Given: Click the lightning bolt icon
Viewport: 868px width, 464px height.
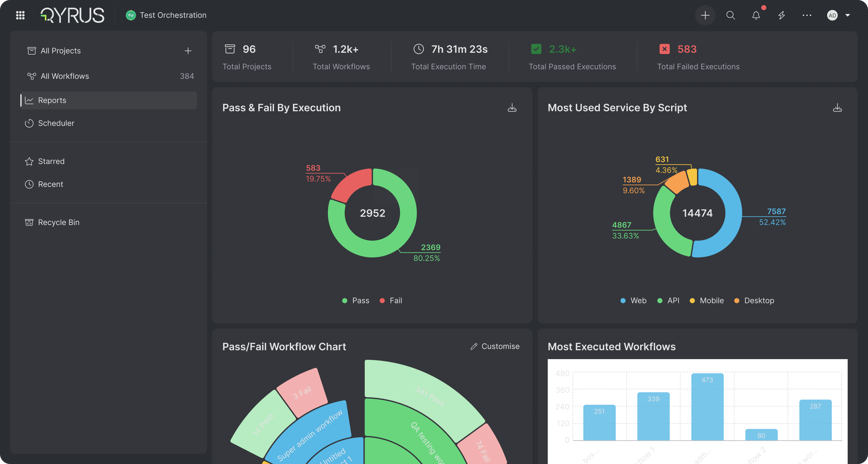Looking at the screenshot, I should point(781,15).
